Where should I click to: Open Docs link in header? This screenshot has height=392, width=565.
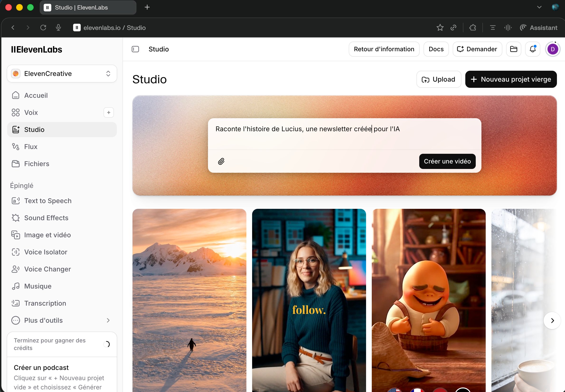(436, 49)
